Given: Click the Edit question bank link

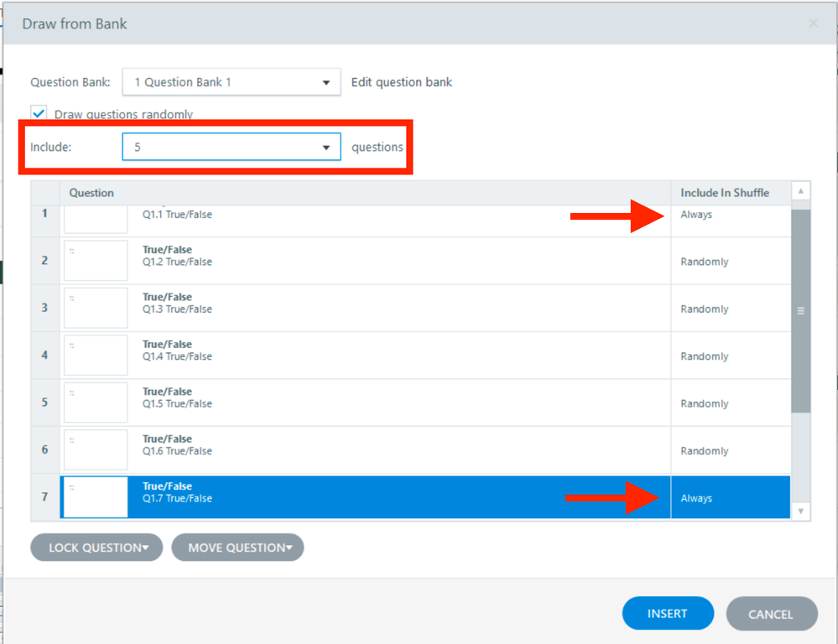Looking at the screenshot, I should pyautogui.click(x=401, y=82).
